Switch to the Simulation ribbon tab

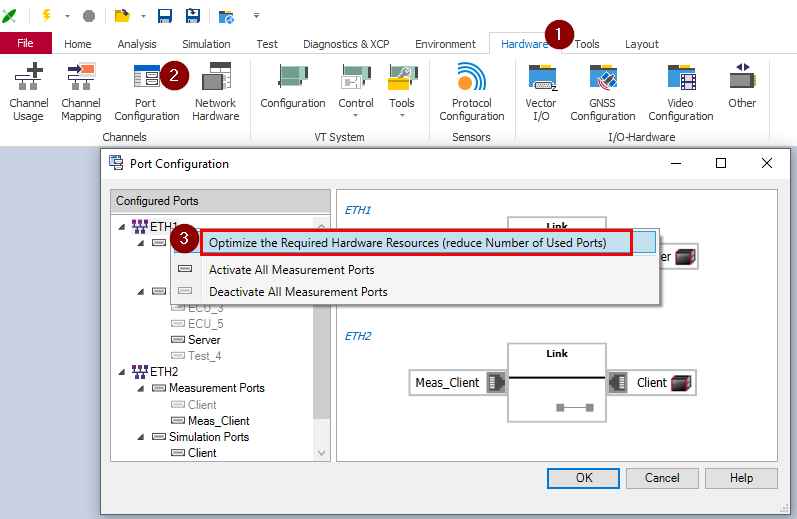pyautogui.click(x=206, y=44)
